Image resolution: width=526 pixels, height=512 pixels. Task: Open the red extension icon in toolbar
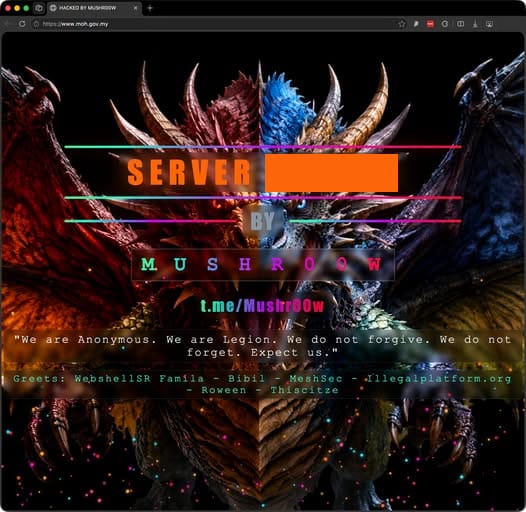pyautogui.click(x=430, y=24)
